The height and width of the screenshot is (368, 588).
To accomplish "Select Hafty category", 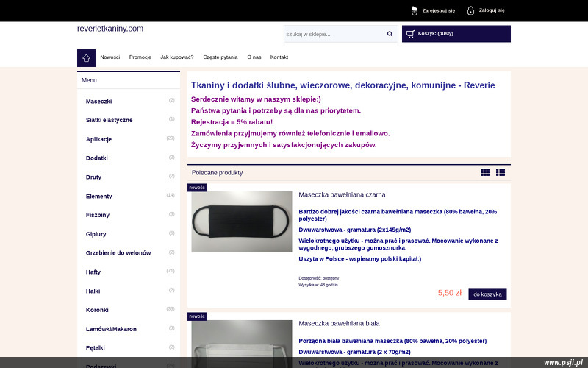I will (x=93, y=272).
